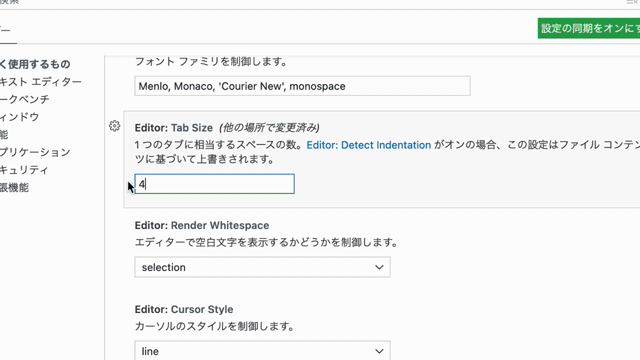Turn on settings sync with the green button

589,28
